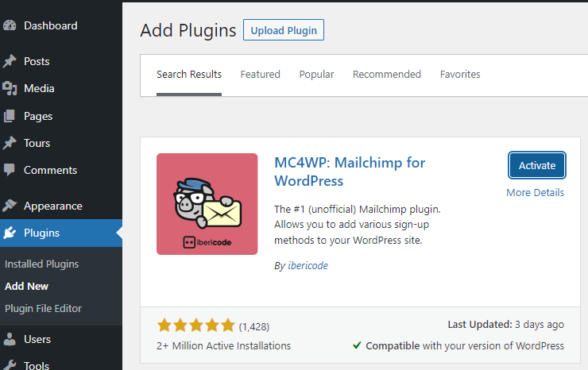Open Installed Plugins submenu link
Viewport: 588px width, 370px height.
tap(41, 264)
